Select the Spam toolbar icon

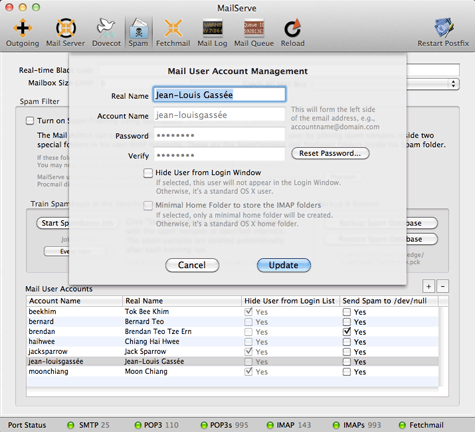139,28
